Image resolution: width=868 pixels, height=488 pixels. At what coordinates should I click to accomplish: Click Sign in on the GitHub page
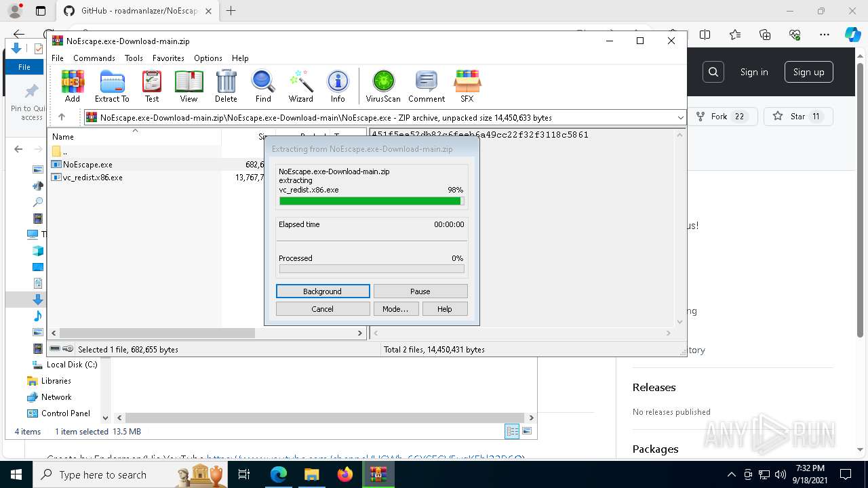754,73
